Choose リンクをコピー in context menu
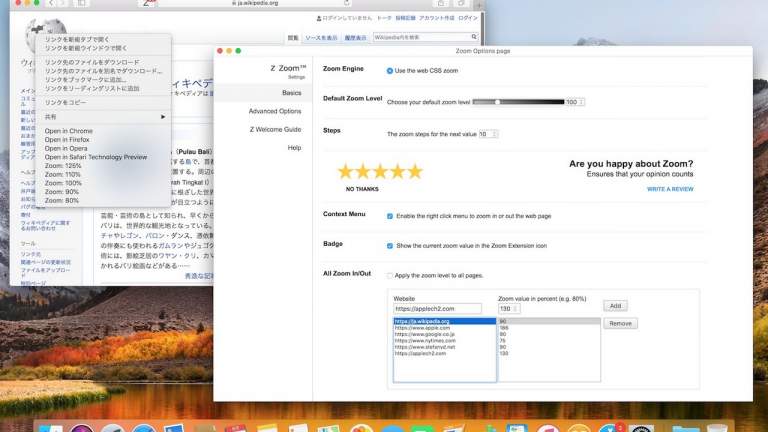Viewport: 768px width, 432px height. pos(65,102)
